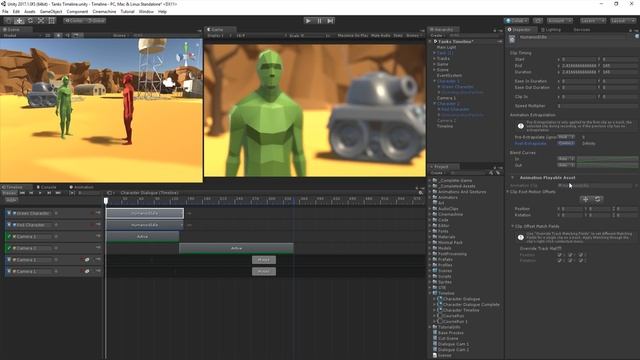Play the Timeline preview

click(x=40, y=193)
